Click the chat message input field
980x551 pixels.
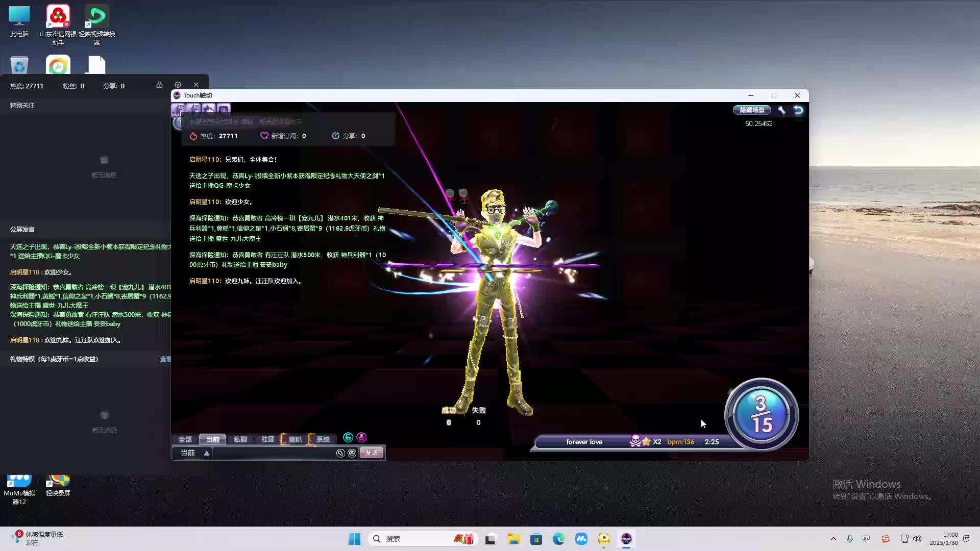(273, 453)
